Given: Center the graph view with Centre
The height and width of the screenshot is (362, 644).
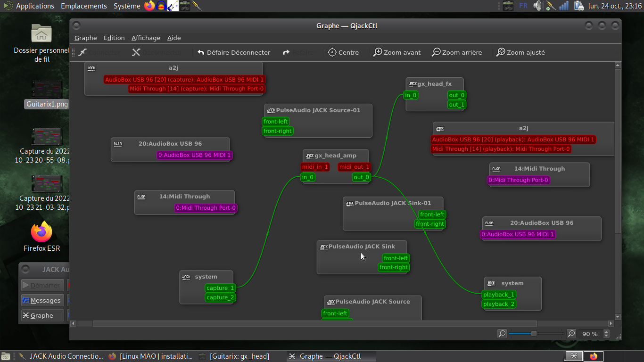Looking at the screenshot, I should (343, 52).
